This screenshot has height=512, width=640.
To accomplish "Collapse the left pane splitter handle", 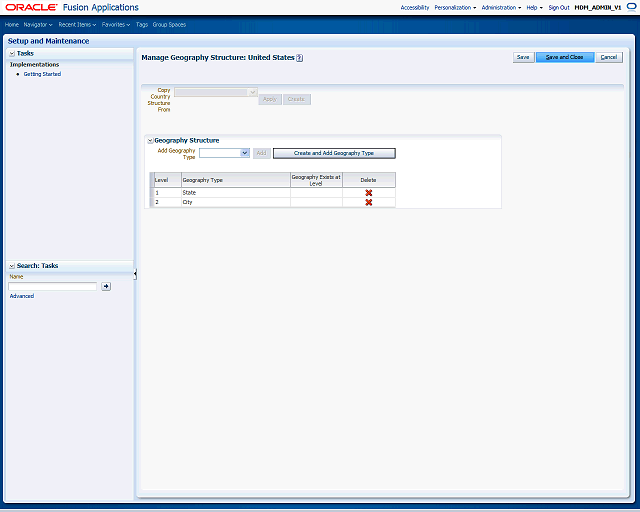I will point(135,274).
